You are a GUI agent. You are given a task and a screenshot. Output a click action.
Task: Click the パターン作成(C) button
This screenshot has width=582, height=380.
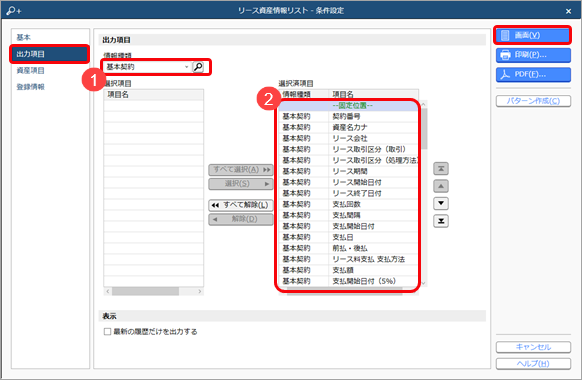coord(533,101)
